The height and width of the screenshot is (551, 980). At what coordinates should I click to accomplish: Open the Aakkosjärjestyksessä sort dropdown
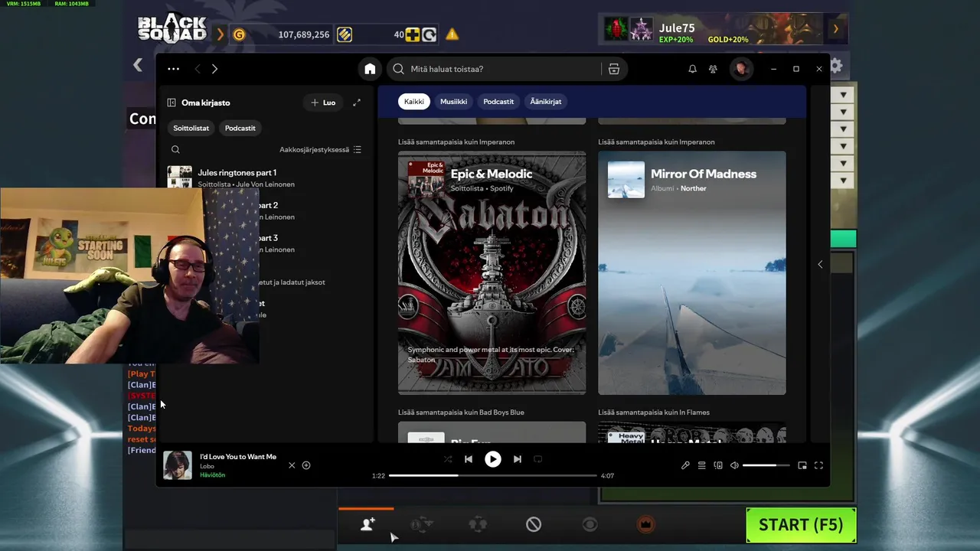pyautogui.click(x=320, y=150)
